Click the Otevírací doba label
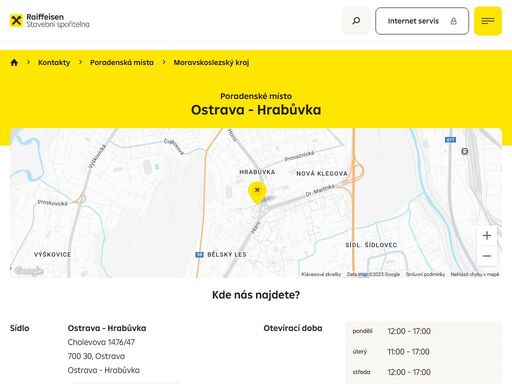 (x=293, y=328)
